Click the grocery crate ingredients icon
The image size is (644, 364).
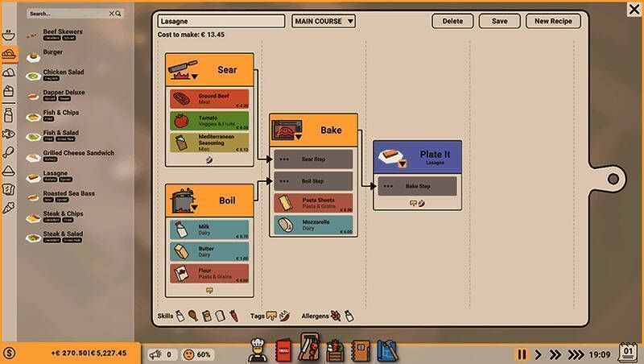pos(334,350)
